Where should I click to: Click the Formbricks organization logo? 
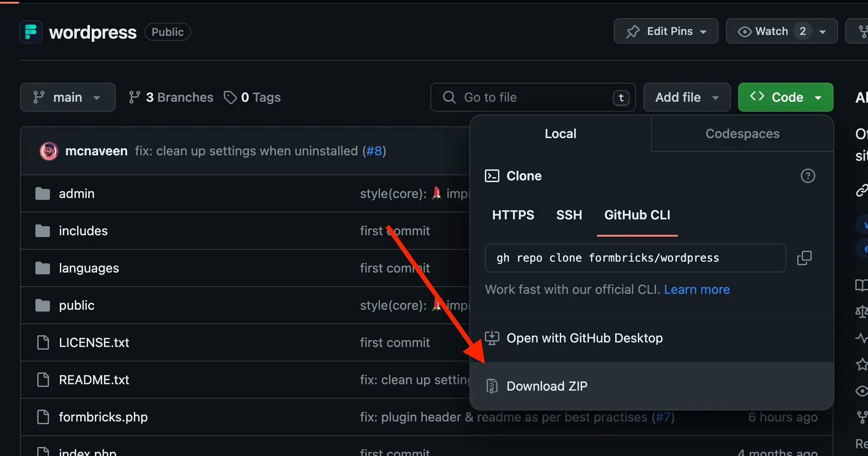(x=31, y=32)
